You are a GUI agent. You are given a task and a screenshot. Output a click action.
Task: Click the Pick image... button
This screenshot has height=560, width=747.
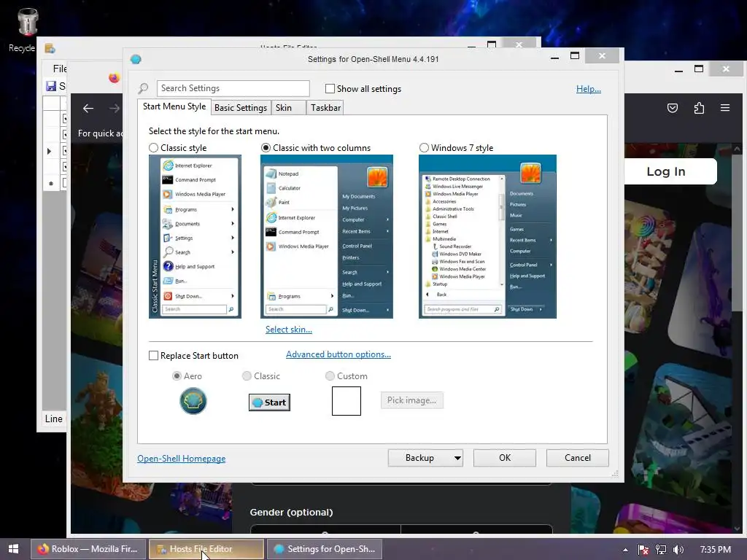click(x=411, y=400)
